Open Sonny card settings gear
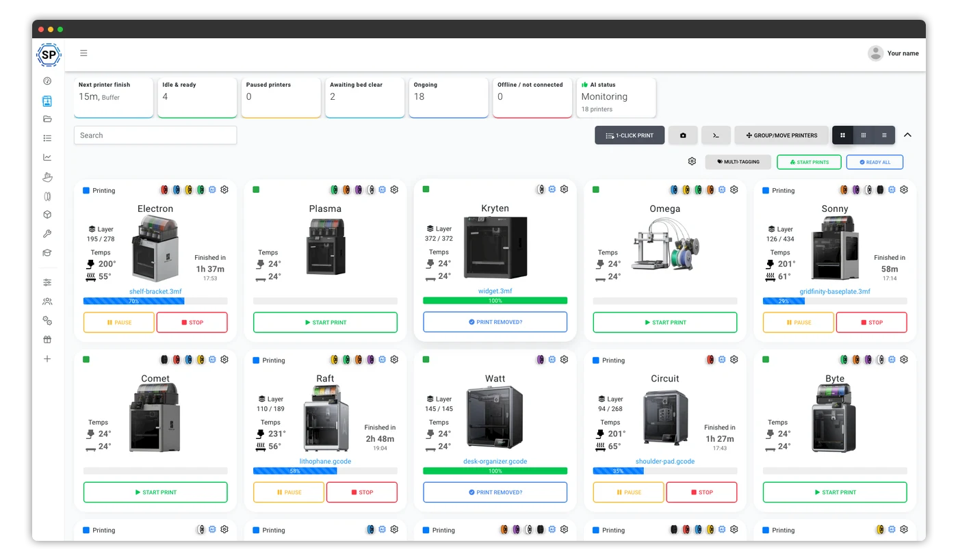Viewport: 958px width, 560px height. click(x=904, y=189)
